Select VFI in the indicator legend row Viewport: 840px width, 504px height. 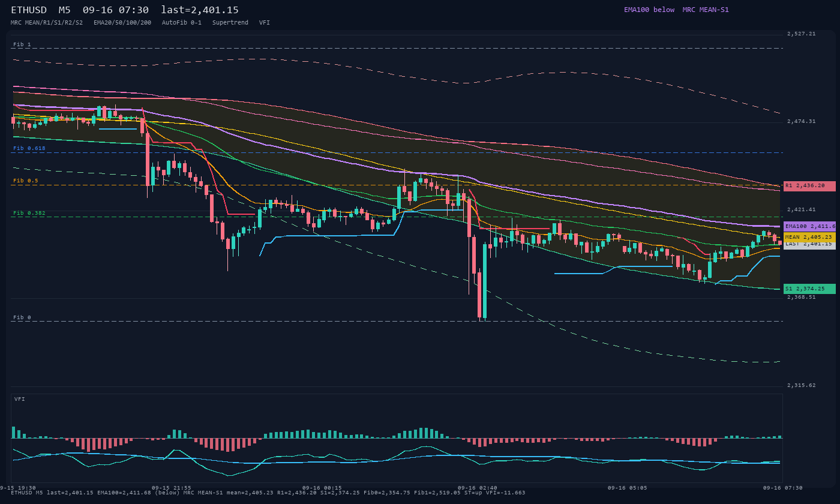[x=265, y=22]
